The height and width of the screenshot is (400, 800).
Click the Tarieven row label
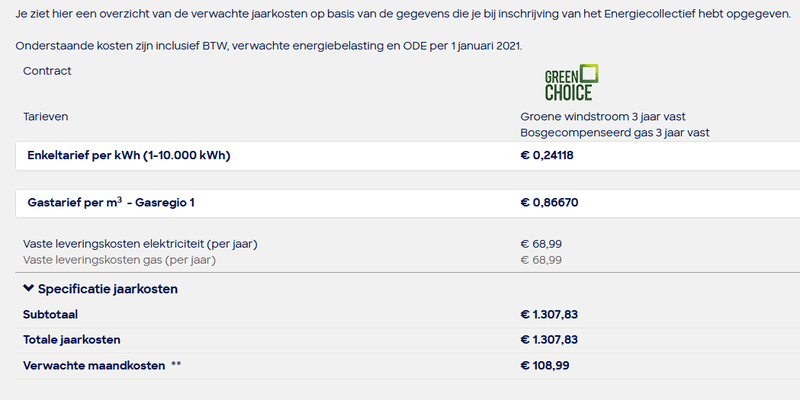46,117
